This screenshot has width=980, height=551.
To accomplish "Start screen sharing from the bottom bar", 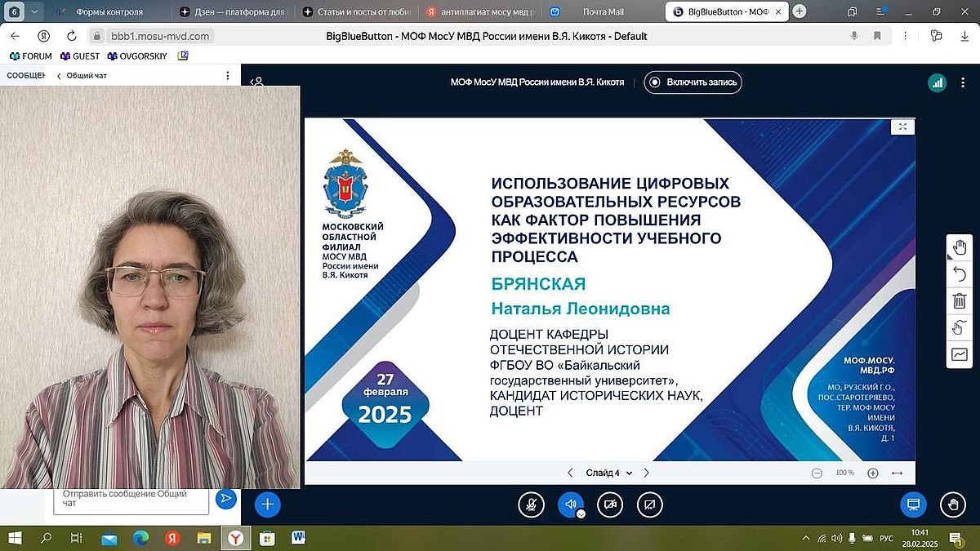I will 649,504.
